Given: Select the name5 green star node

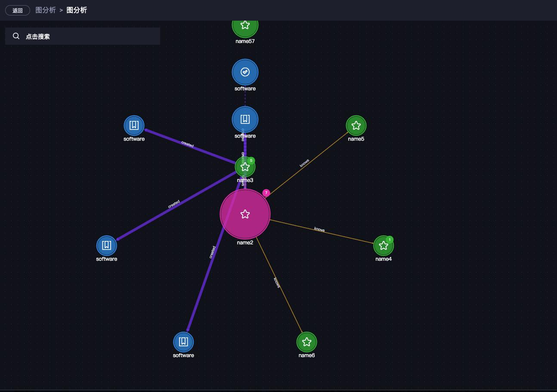Looking at the screenshot, I should click(x=356, y=126).
